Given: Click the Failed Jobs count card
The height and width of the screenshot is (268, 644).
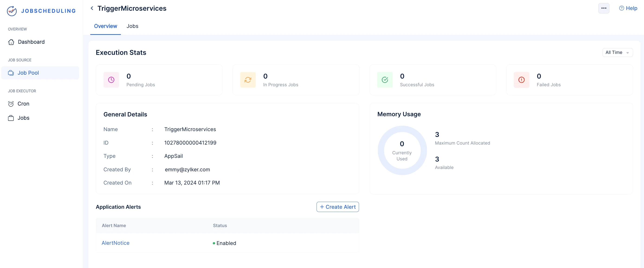Looking at the screenshot, I should 569,80.
